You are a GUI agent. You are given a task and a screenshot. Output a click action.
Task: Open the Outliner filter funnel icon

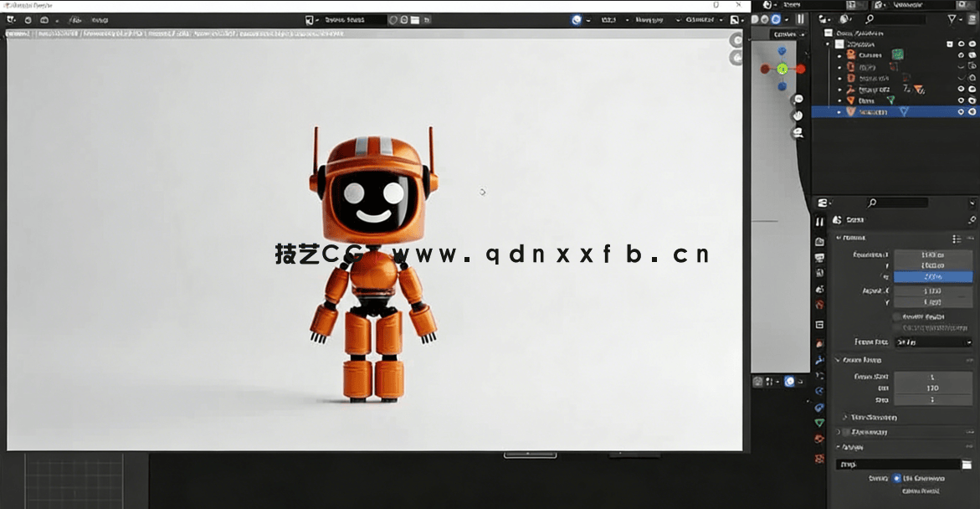952,18
